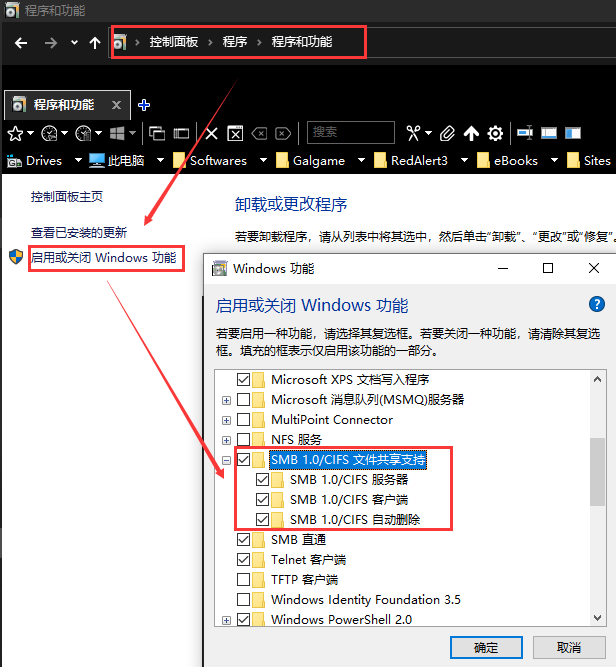This screenshot has width=616, height=667.
Task: Uncheck Microsoft XPS 文档写入程序 checkbox
Action: [x=243, y=379]
